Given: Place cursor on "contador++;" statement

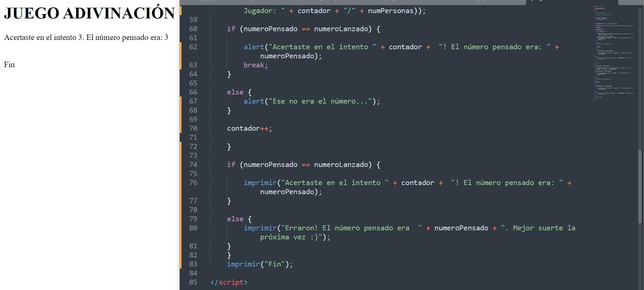Looking at the screenshot, I should pyautogui.click(x=250, y=128).
